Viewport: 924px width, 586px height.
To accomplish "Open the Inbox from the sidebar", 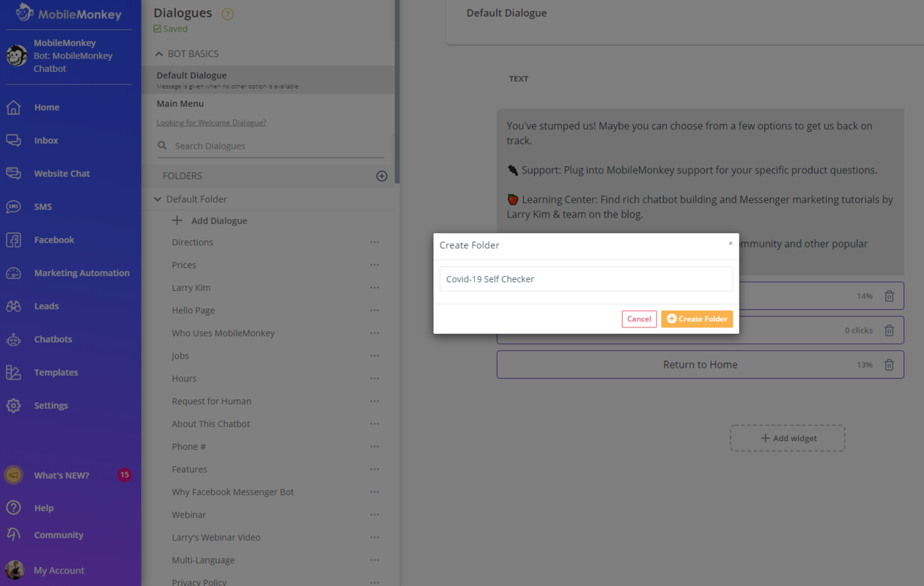I will [45, 140].
